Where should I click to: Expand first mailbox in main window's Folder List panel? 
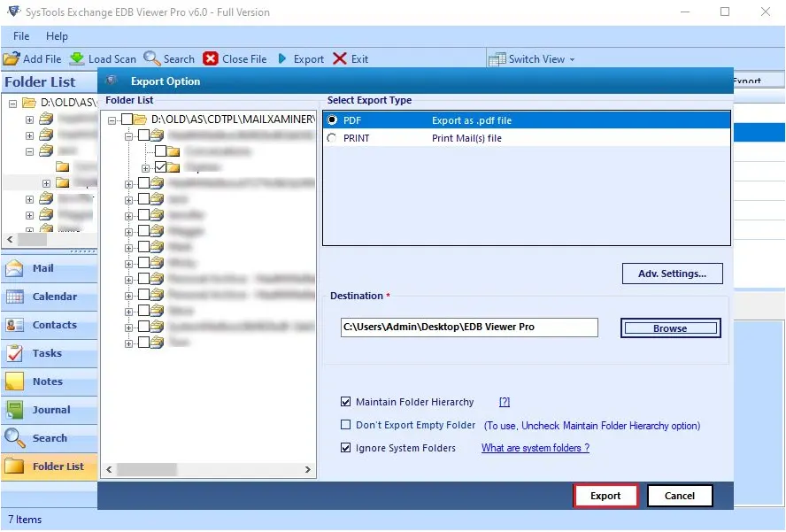(x=29, y=120)
